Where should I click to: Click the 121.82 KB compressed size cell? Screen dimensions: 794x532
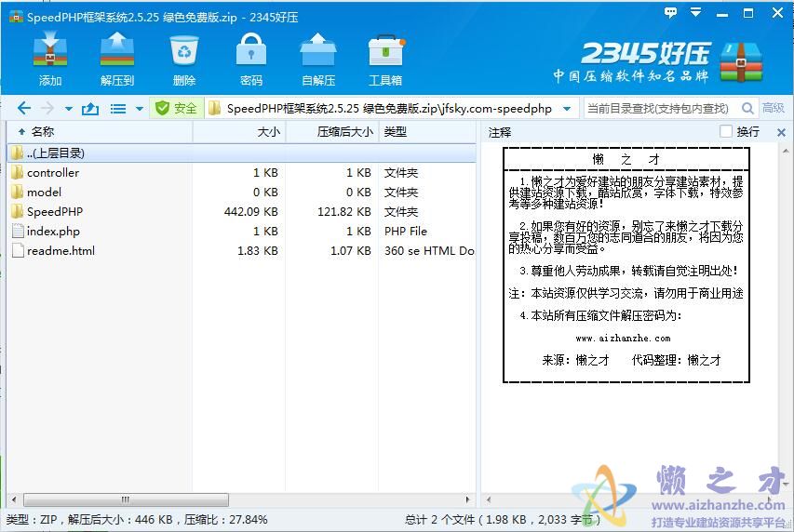click(343, 211)
